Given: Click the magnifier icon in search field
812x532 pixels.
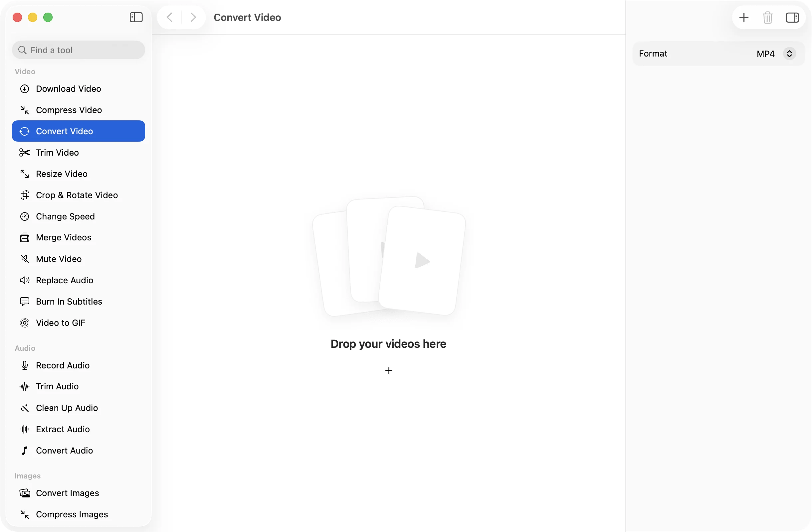Looking at the screenshot, I should pyautogui.click(x=23, y=50).
